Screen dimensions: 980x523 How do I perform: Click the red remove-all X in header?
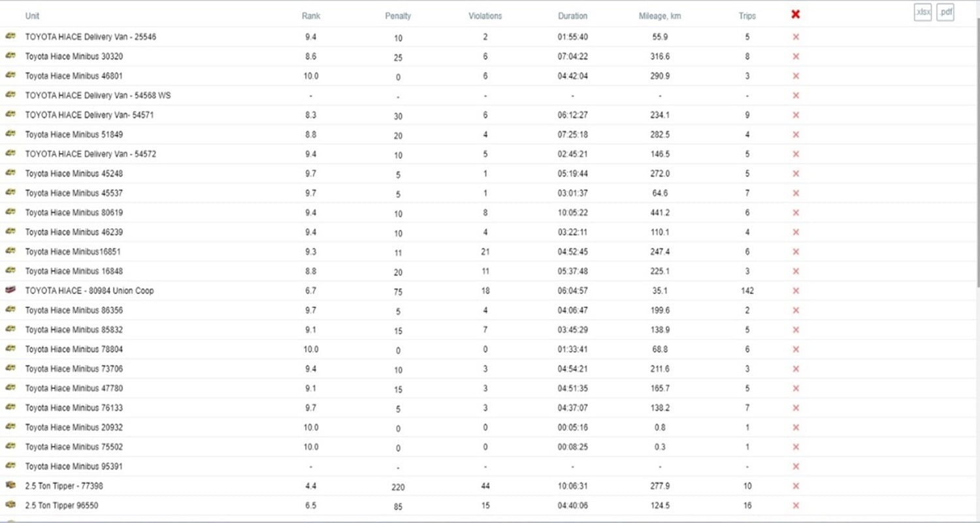[x=795, y=14]
